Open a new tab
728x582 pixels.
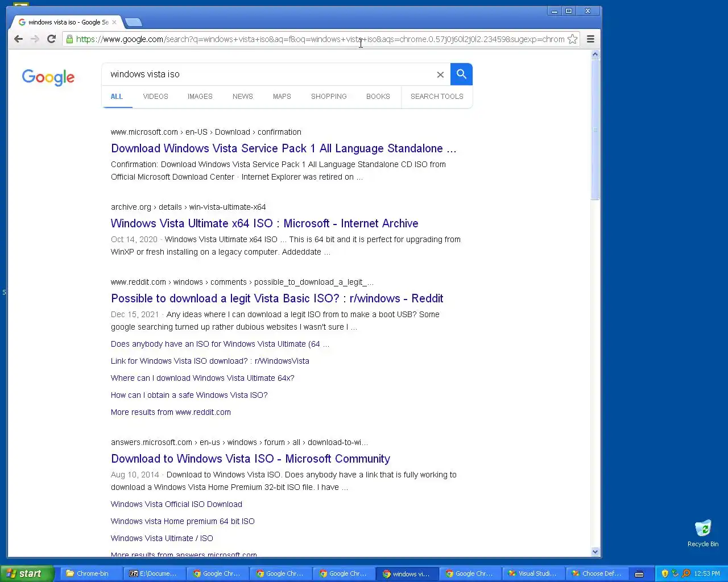[133, 22]
